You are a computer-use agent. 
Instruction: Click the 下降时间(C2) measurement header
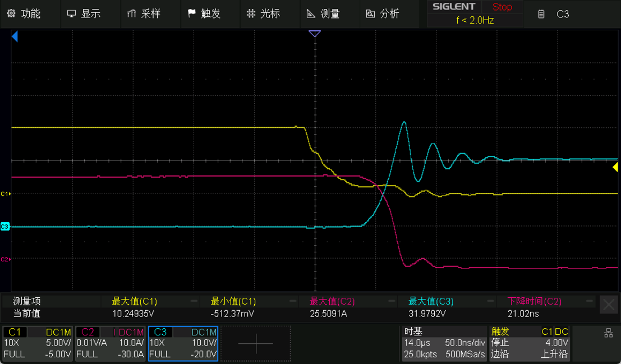(x=535, y=301)
